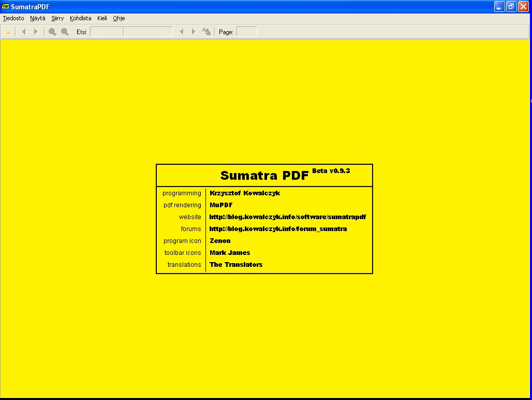532x400 pixels.
Task: Go to previous page using toolbar arrow
Action: point(23,32)
